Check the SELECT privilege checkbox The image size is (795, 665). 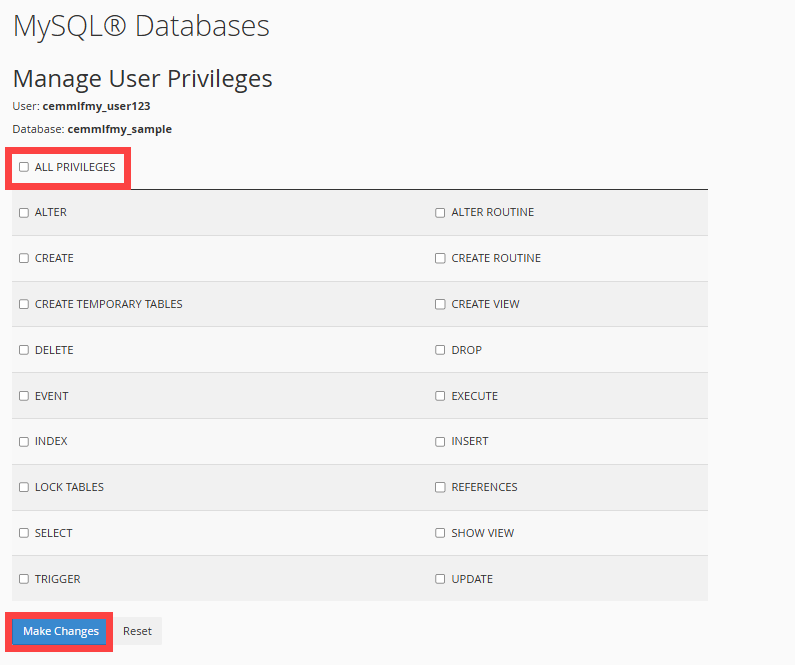[x=24, y=533]
